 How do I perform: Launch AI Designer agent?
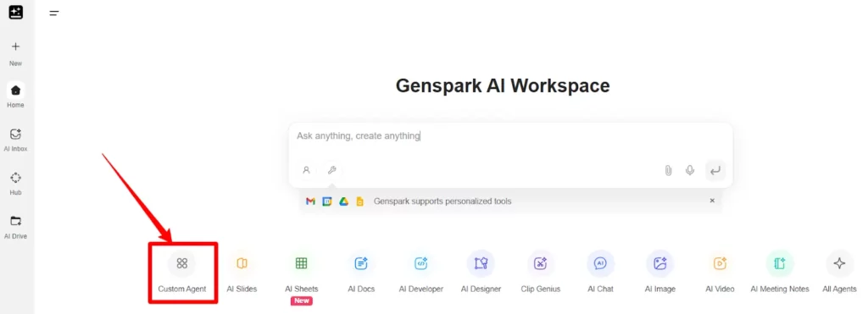click(481, 272)
